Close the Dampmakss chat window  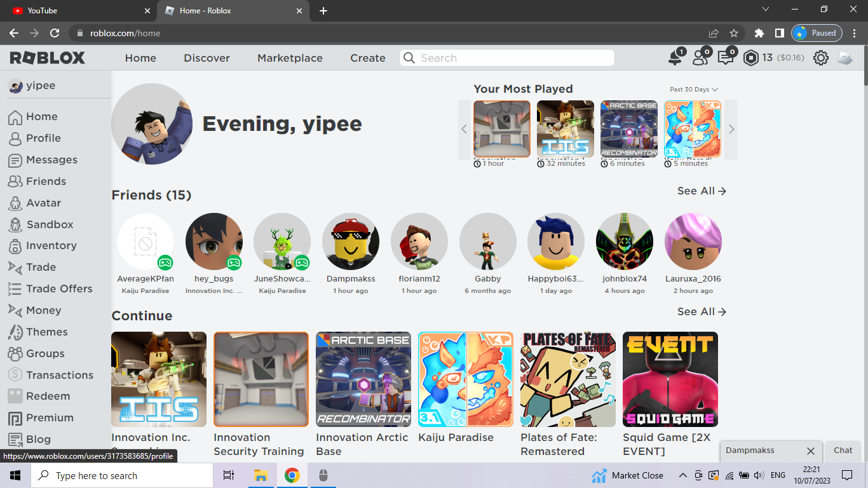pyautogui.click(x=810, y=451)
